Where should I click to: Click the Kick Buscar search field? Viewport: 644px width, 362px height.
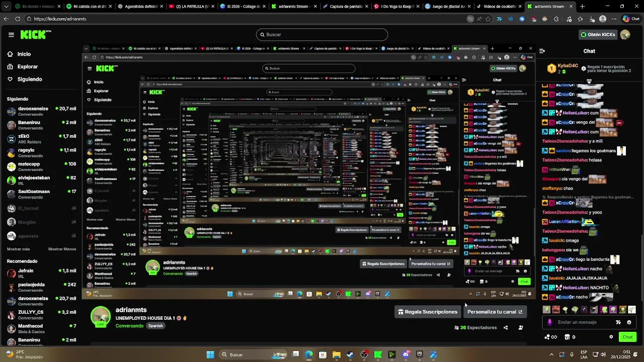tap(322, 35)
